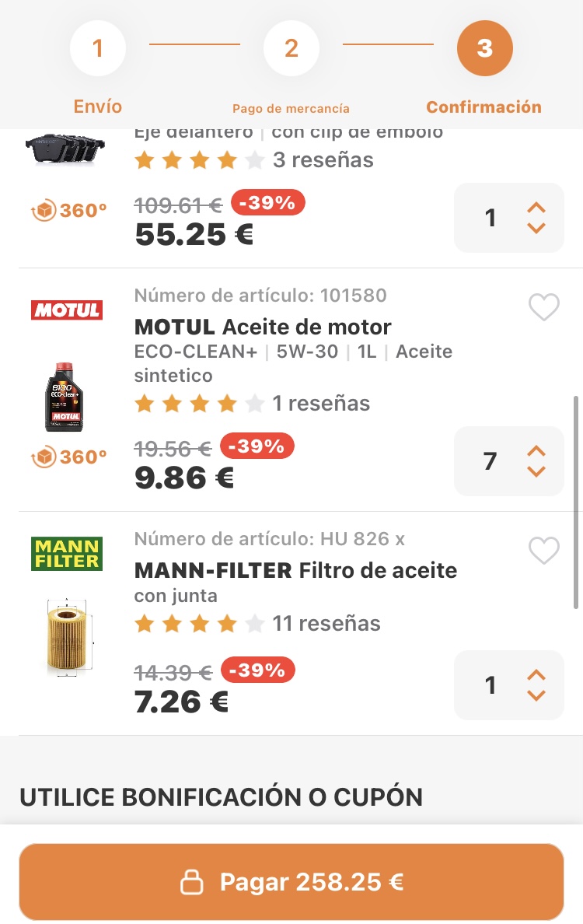
Task: Select step 3 Confirmación
Action: 484,49
